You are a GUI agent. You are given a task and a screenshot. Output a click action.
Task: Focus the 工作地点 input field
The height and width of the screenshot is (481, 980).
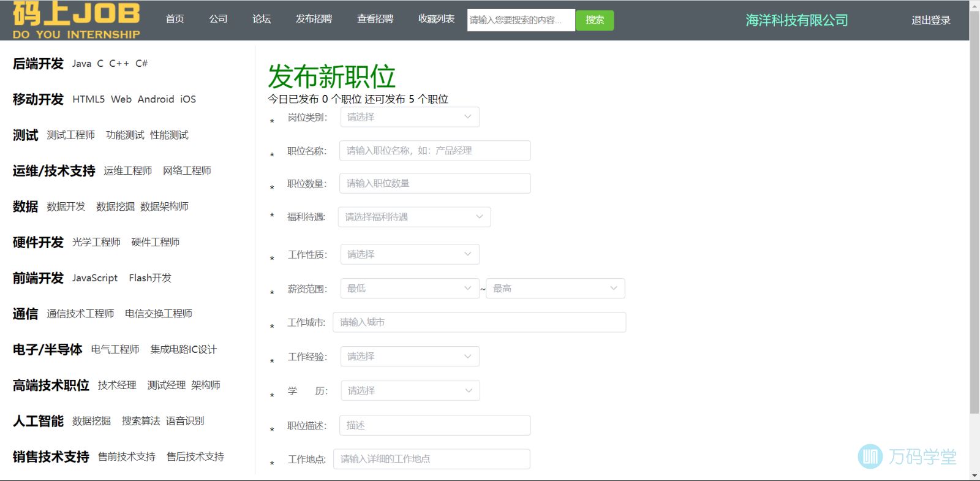[x=432, y=459]
